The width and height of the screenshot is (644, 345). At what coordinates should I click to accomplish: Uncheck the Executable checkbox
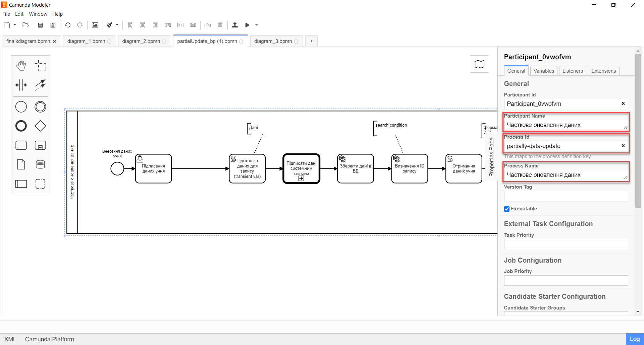[507, 209]
